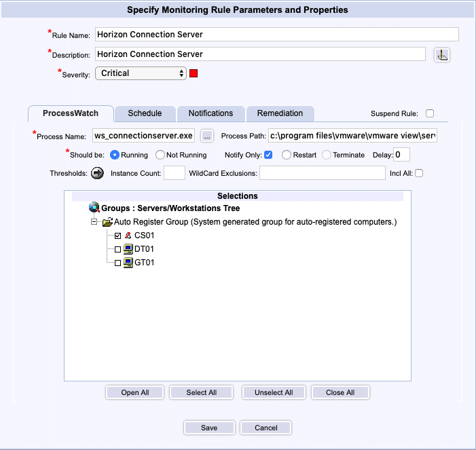Enable the Suspend Rule checkbox
Viewport: 476px width, 450px height.
pos(429,113)
